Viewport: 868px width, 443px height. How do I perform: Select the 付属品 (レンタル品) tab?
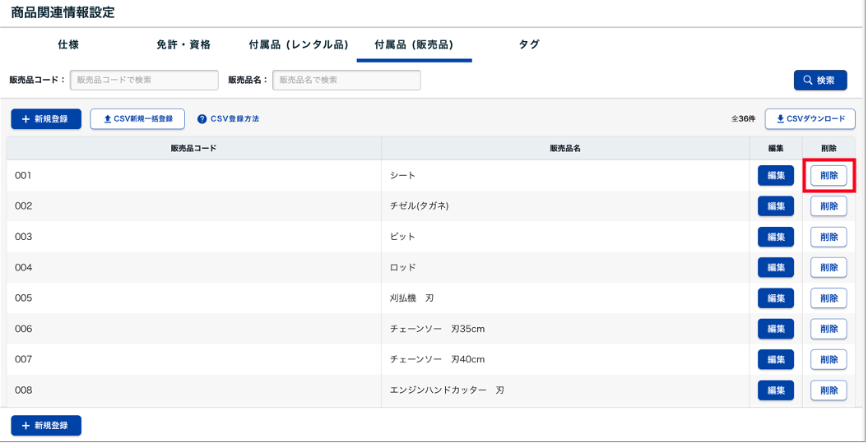coord(299,44)
